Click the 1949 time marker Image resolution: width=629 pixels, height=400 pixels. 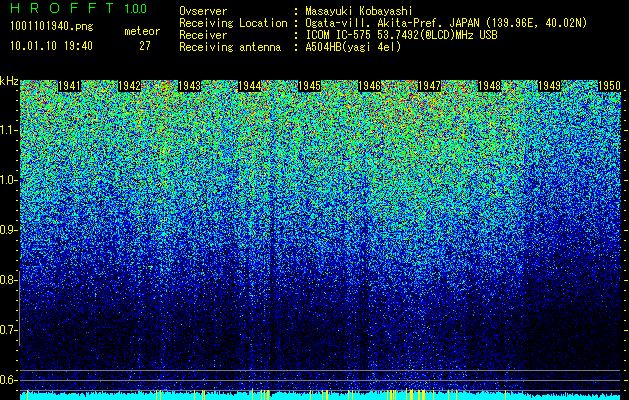pyautogui.click(x=549, y=86)
